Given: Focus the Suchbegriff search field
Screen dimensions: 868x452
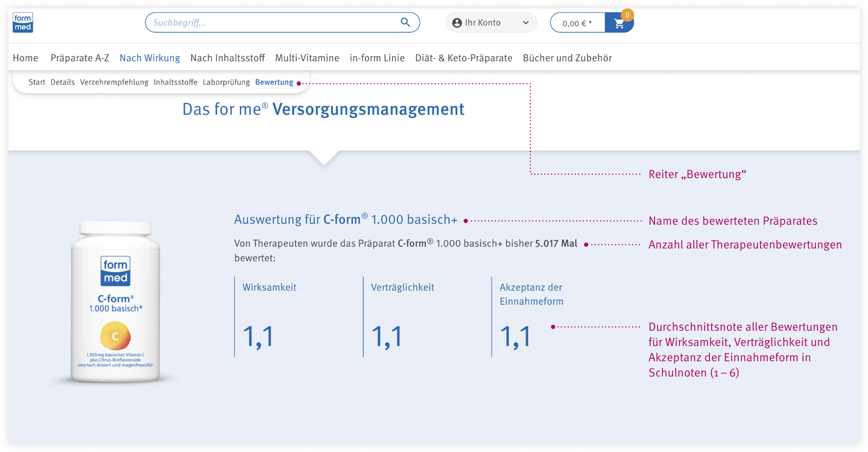Looking at the screenshot, I should pyautogui.click(x=282, y=22).
